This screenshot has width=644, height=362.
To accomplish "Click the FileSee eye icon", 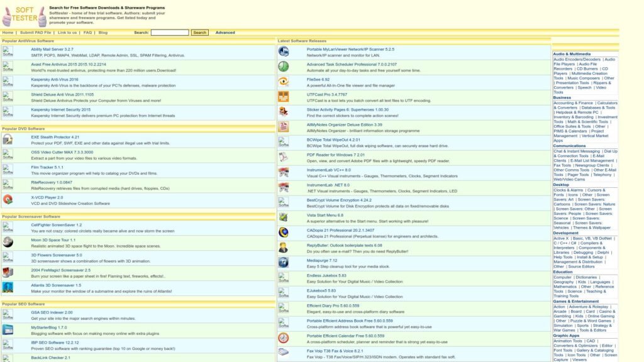I will click(x=284, y=82).
